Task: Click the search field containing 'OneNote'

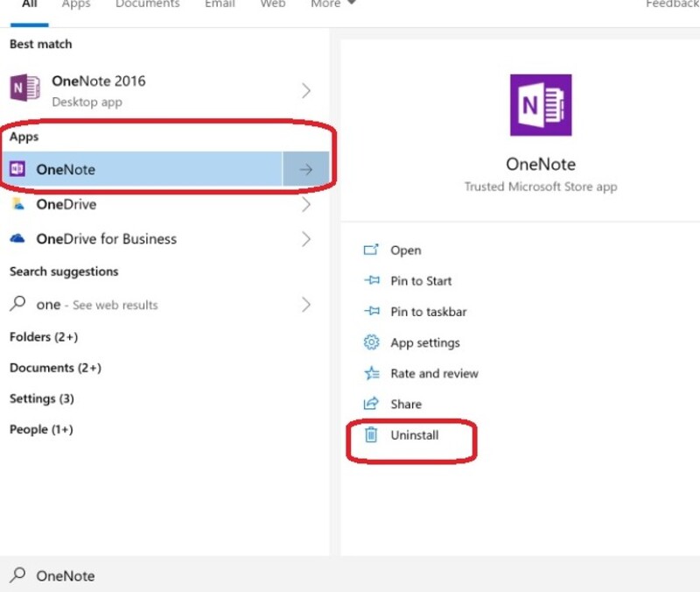Action: pos(350,574)
